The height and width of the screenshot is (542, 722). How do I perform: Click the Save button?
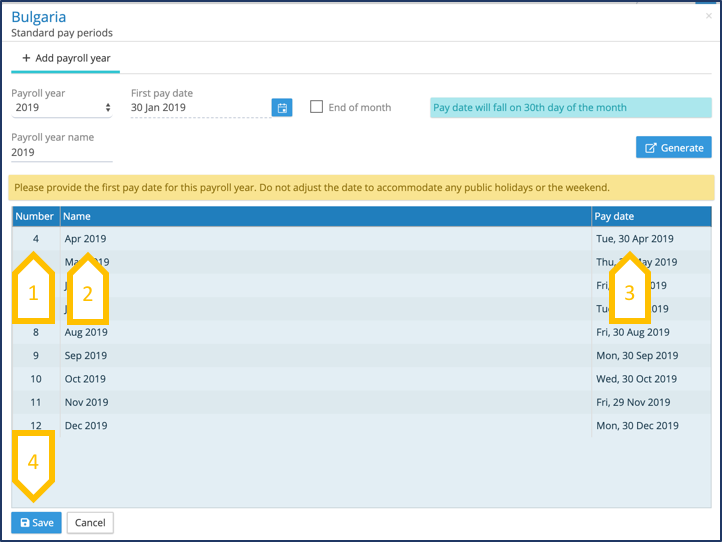(x=37, y=522)
